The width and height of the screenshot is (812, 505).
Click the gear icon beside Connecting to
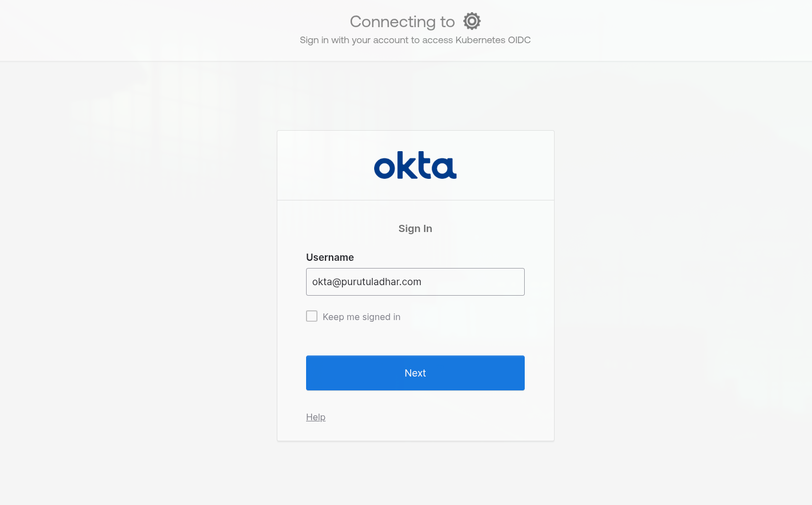tap(472, 21)
